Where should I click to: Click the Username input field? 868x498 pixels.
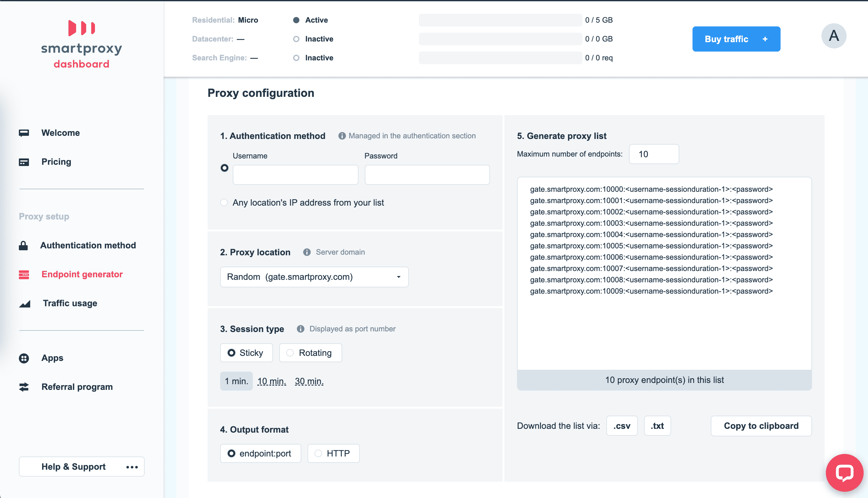[295, 175]
